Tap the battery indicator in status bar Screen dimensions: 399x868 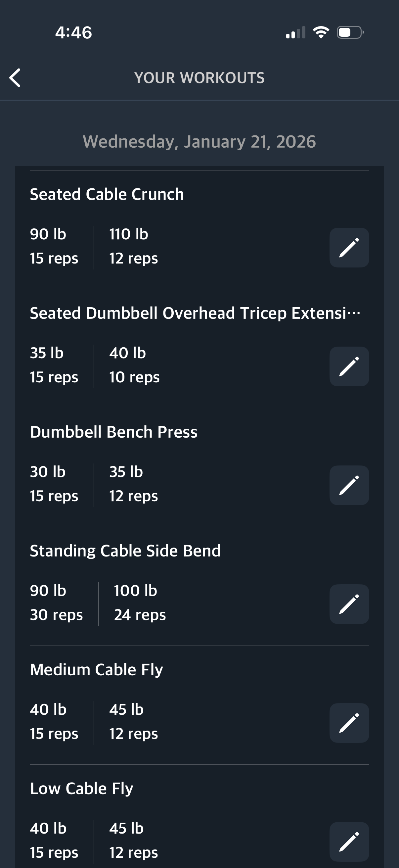[x=350, y=32]
